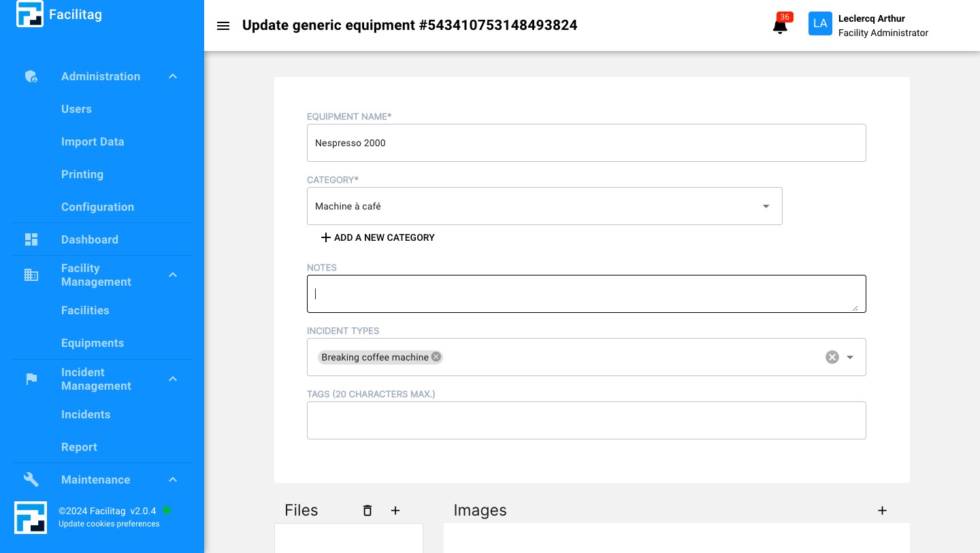Remove the Breaking coffee machine chip
The height and width of the screenshot is (553, 980).
[436, 357]
